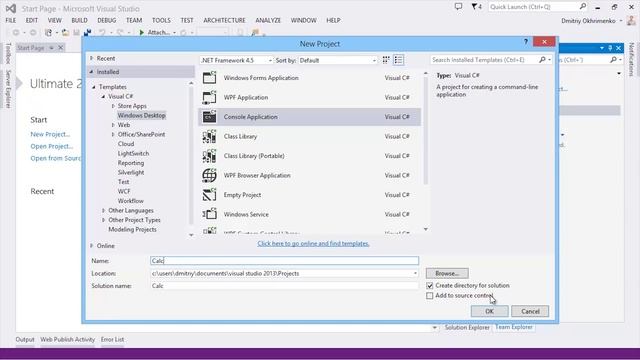Expand the Store Apps node

pos(113,106)
